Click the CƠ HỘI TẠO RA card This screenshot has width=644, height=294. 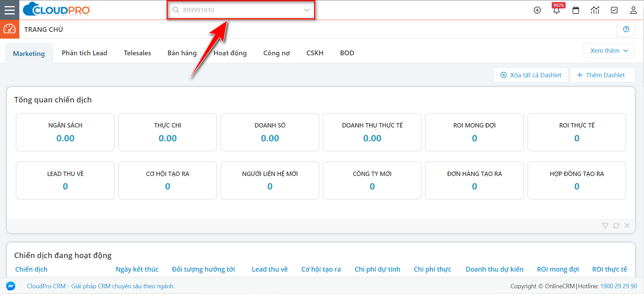168,180
